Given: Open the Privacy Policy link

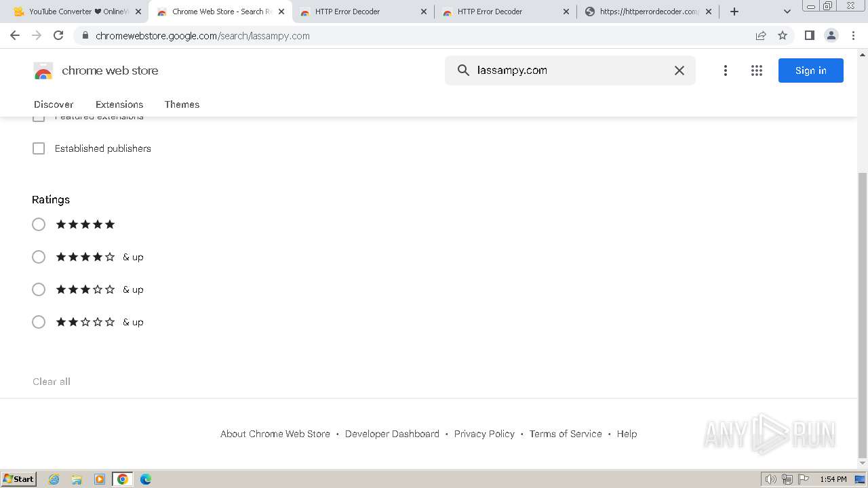Looking at the screenshot, I should point(484,434).
